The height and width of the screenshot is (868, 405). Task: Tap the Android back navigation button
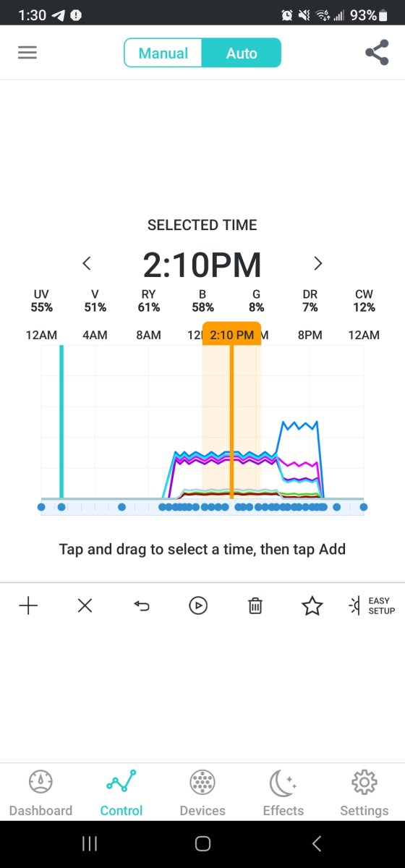pos(316,843)
